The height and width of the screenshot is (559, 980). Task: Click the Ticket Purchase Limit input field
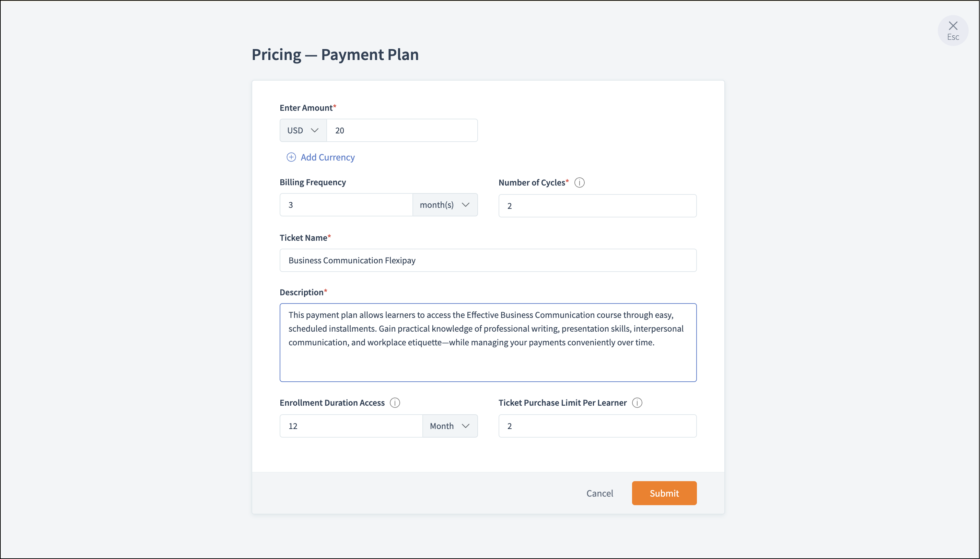pos(597,426)
